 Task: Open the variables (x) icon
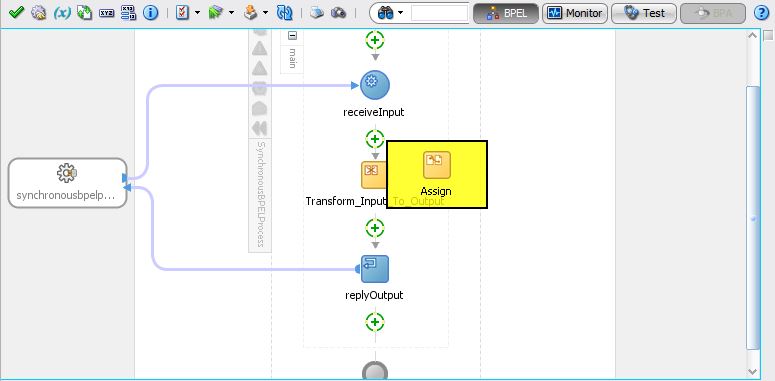pyautogui.click(x=62, y=13)
